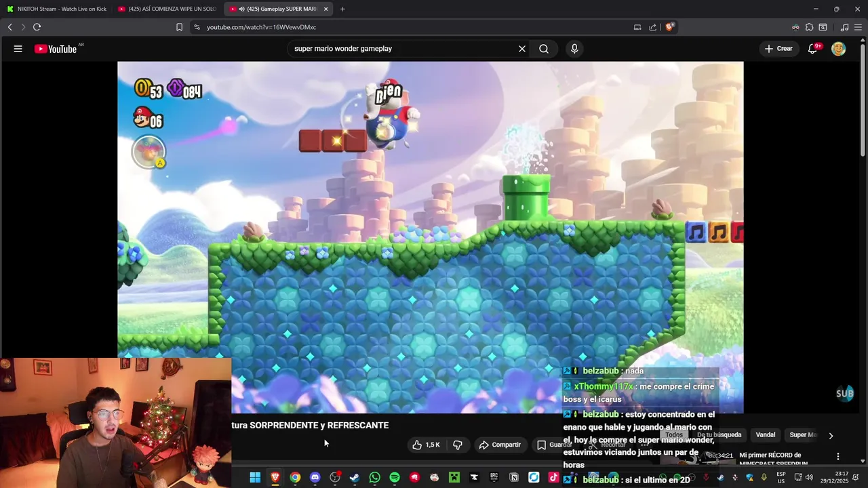Close the Gameplay SUPER MARIO tab
Image resolution: width=868 pixels, height=488 pixels.
pyautogui.click(x=326, y=9)
